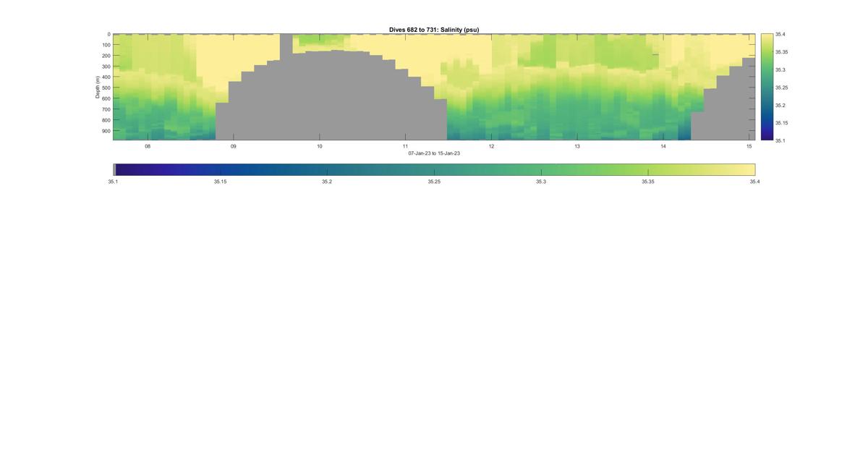The width and height of the screenshot is (868, 450).
Task: Click the y-axis tick label '200'
Action: point(106,56)
